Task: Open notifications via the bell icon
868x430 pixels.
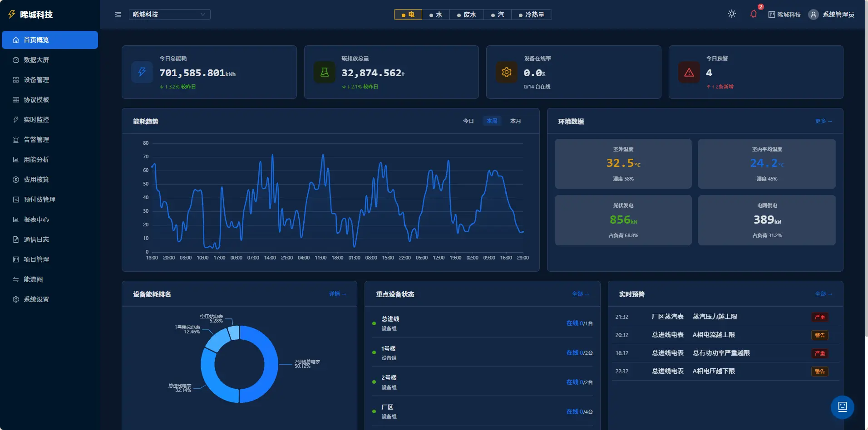Action: [753, 14]
